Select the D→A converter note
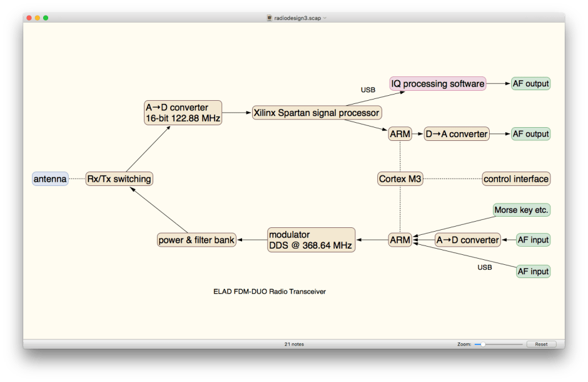588x382 pixels. pyautogui.click(x=456, y=133)
